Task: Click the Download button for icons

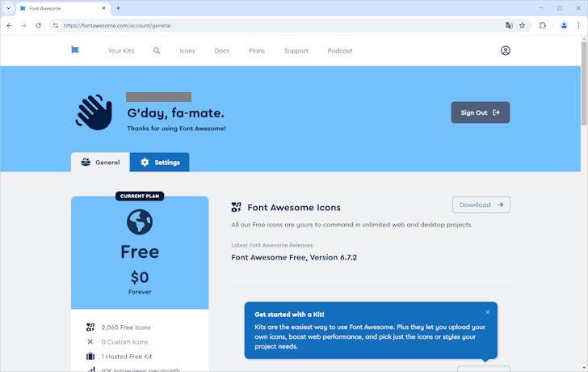Action: pos(481,205)
